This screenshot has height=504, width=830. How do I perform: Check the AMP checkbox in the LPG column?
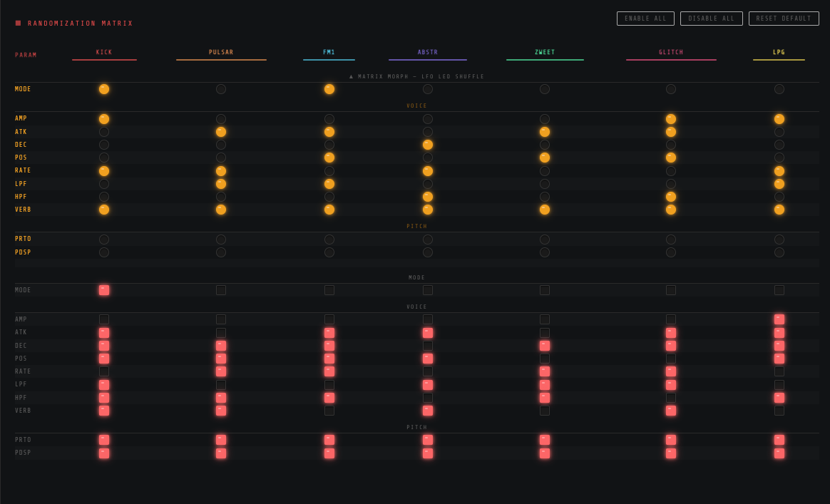tap(779, 319)
